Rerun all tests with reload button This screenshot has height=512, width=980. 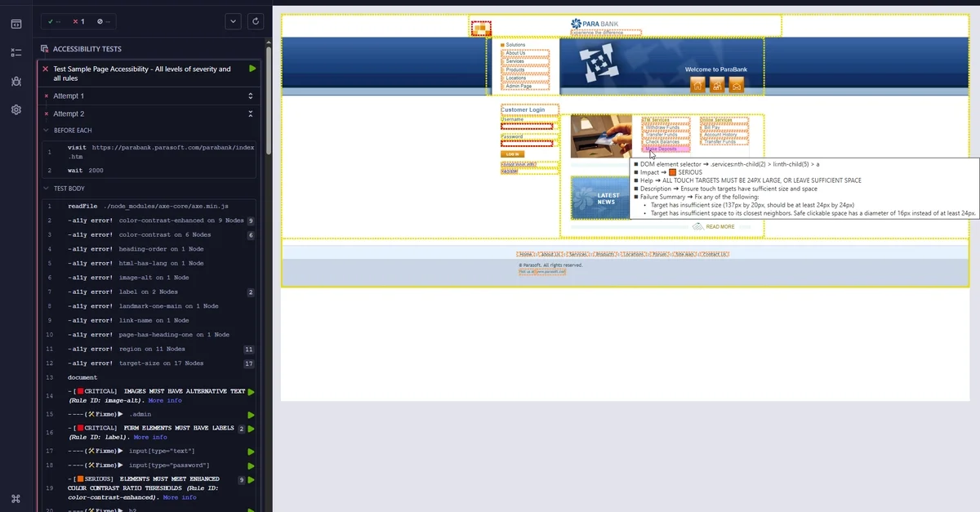click(256, 21)
